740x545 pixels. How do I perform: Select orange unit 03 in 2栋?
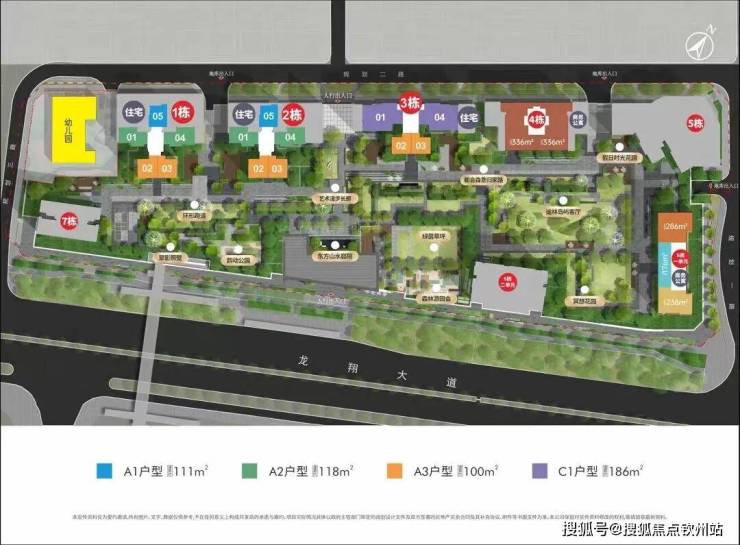(x=278, y=168)
